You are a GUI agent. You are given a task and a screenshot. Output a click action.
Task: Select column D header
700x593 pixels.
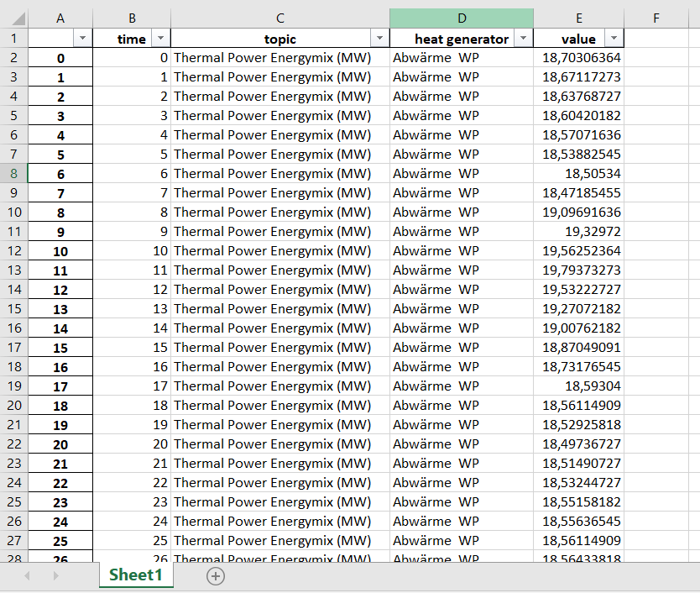pyautogui.click(x=462, y=18)
